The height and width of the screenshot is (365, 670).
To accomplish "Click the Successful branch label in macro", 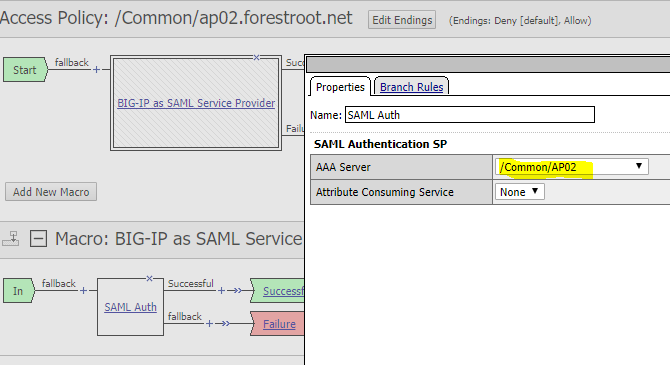I will click(190, 283).
